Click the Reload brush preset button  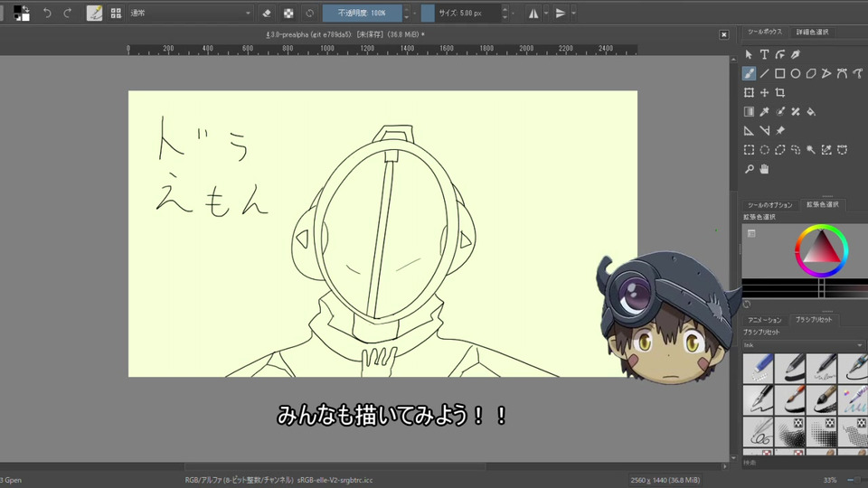310,13
